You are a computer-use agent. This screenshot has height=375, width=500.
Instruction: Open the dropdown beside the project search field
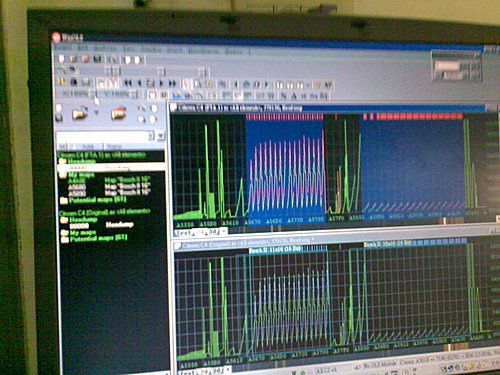(161, 136)
